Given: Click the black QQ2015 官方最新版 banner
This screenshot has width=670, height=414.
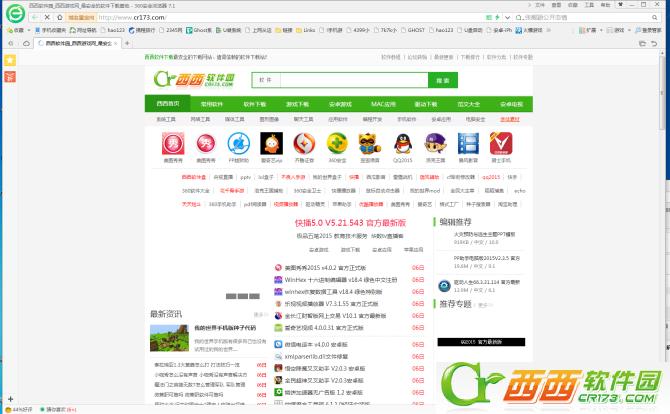Looking at the screenshot, I should 481,342.
